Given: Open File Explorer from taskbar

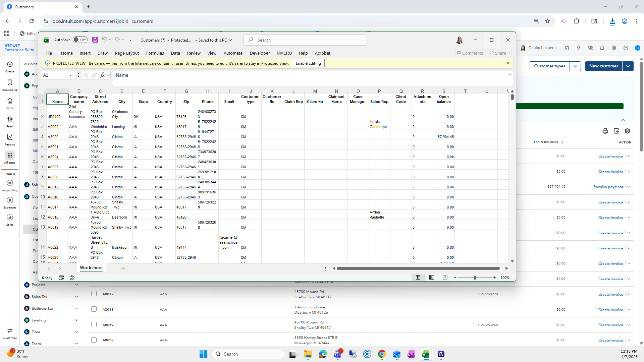Looking at the screenshot, I should point(308,354).
